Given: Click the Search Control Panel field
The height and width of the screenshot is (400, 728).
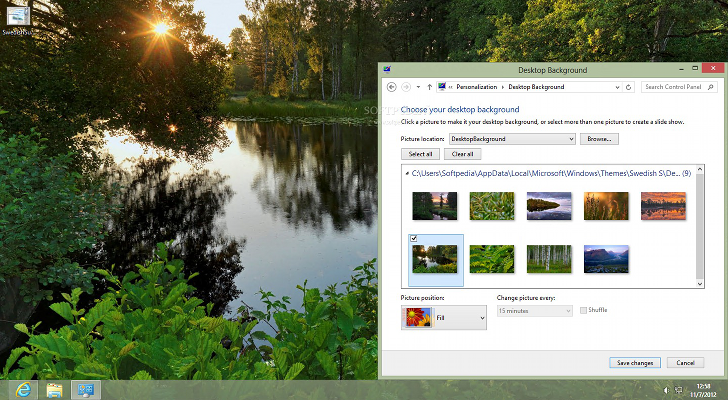Looking at the screenshot, I should [x=679, y=87].
